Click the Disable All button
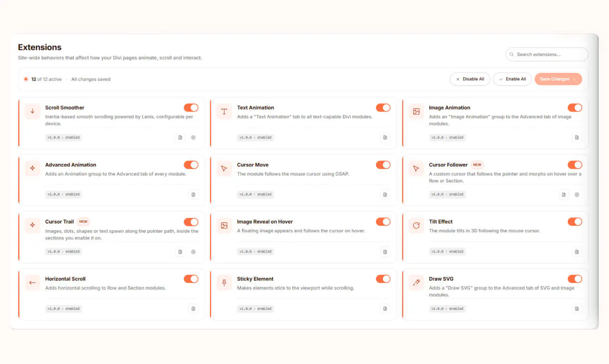Screen dimensions: 609x364 tap(470, 79)
